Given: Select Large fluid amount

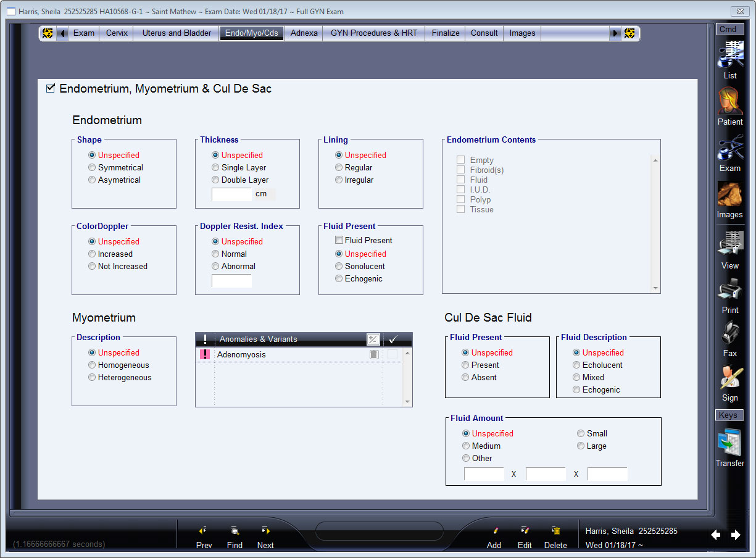Looking at the screenshot, I should (581, 446).
